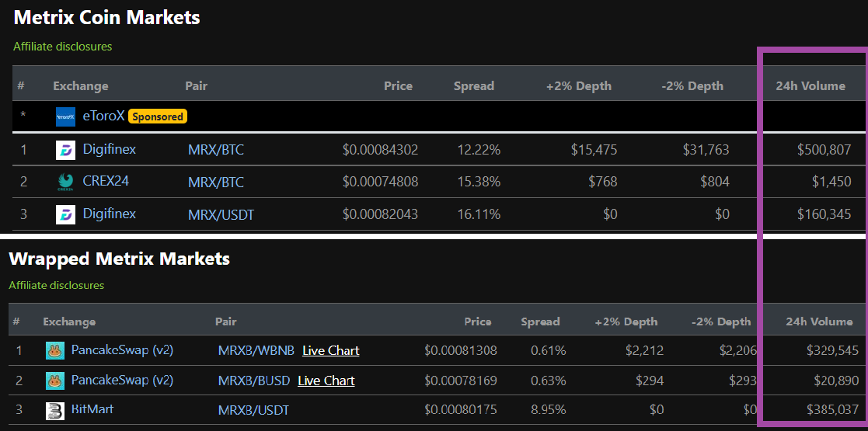This screenshot has height=431, width=868.
Task: Click 24h volume $20,890
Action: [x=836, y=381]
